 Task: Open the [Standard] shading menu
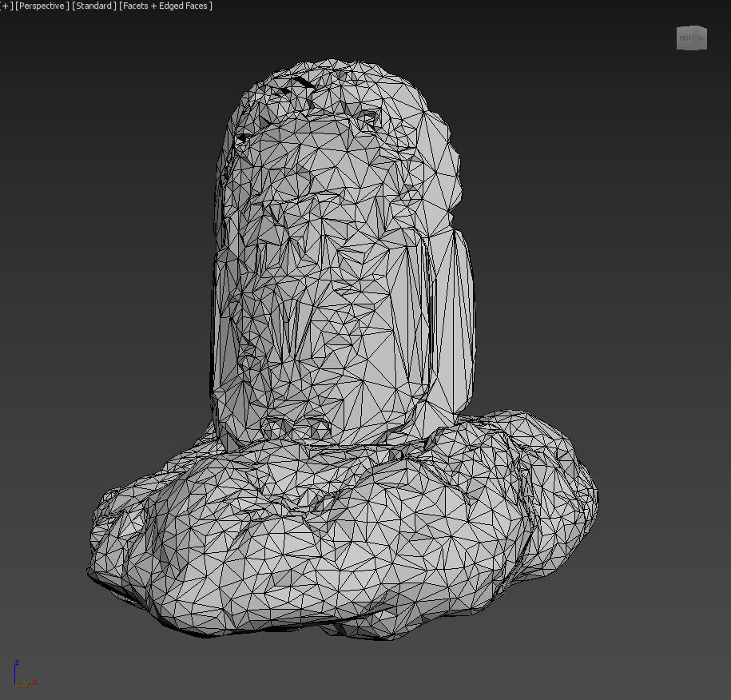pyautogui.click(x=93, y=6)
